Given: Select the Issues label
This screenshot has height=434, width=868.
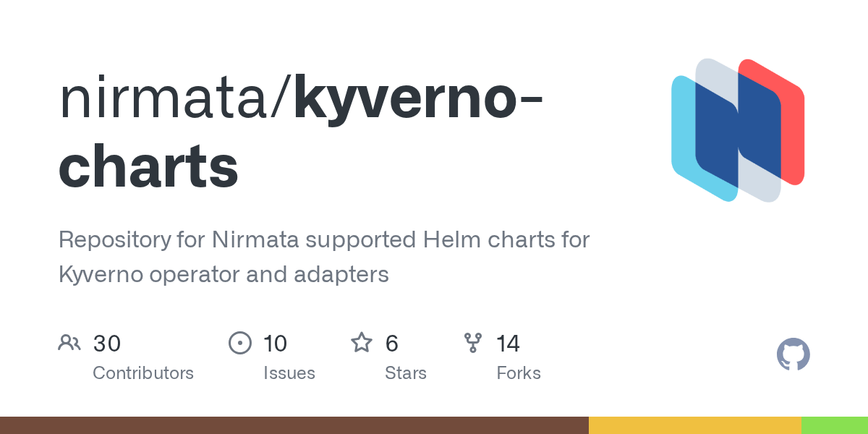Looking at the screenshot, I should pyautogui.click(x=289, y=373).
